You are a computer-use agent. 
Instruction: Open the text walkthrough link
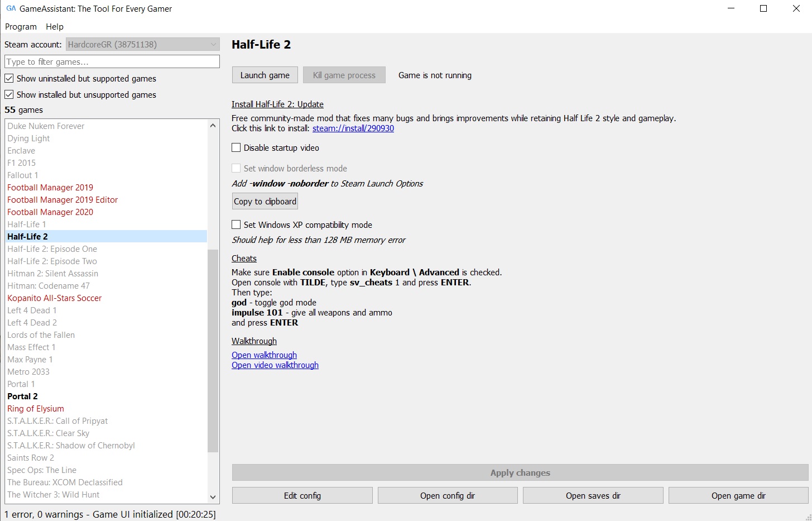265,355
